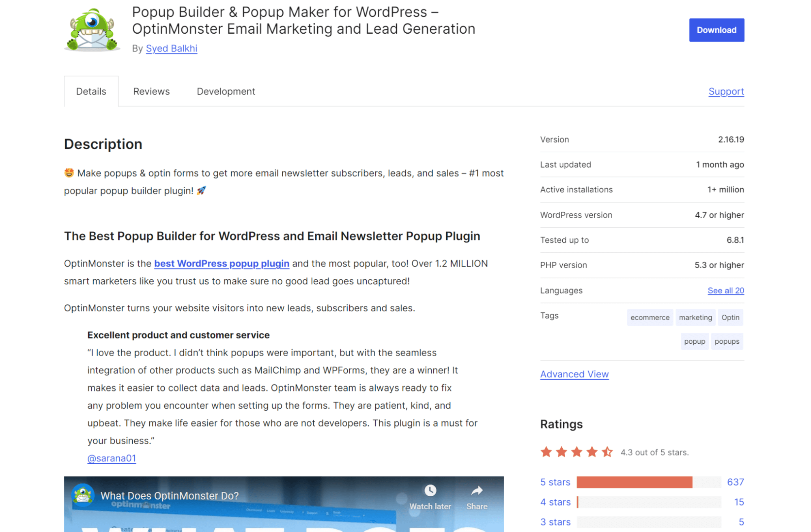
Task: Click the Description heading
Action: (x=103, y=144)
